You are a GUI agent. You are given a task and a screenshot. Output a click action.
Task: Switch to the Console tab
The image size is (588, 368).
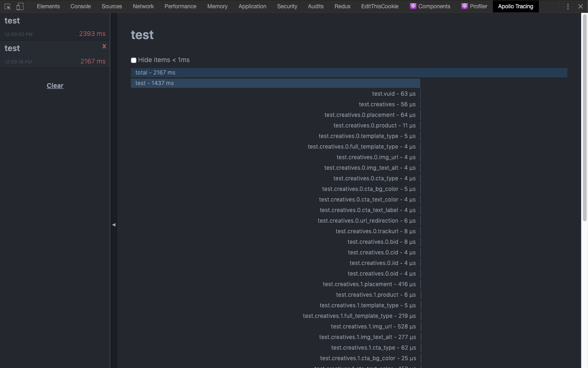(80, 6)
